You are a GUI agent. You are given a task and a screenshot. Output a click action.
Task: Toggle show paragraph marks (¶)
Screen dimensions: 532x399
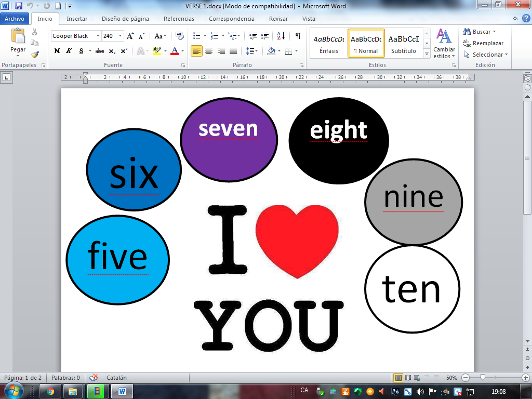[x=298, y=36]
